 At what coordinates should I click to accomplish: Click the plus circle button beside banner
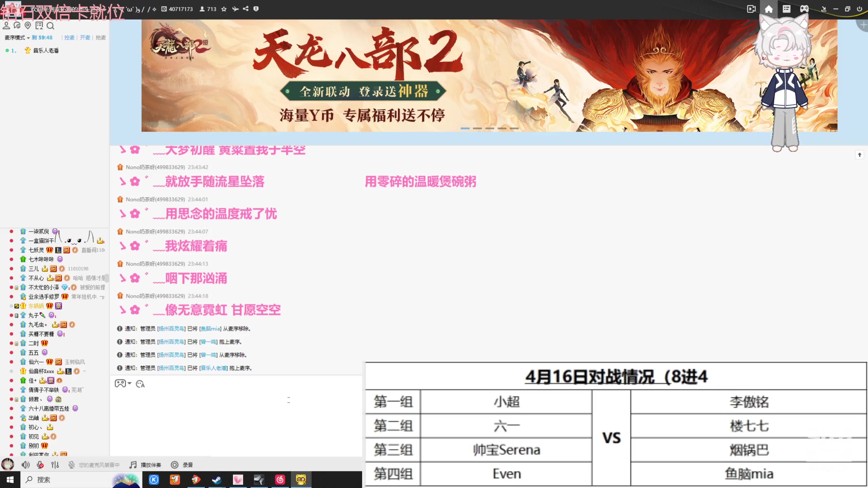[863, 25]
